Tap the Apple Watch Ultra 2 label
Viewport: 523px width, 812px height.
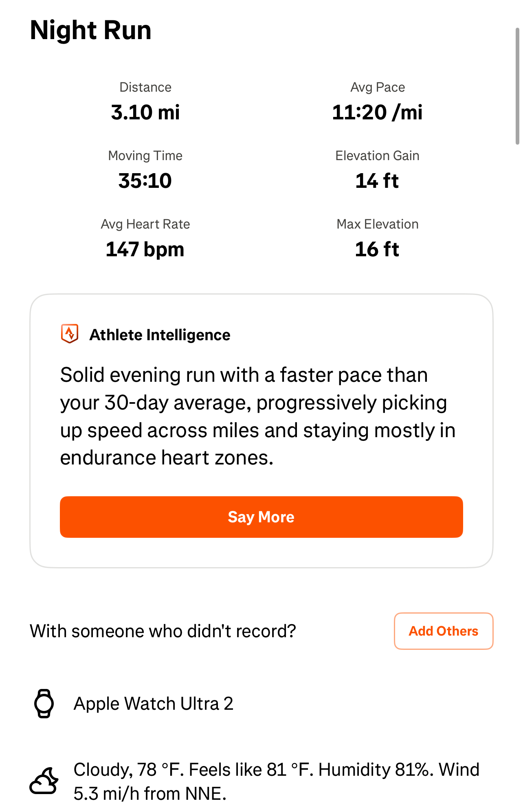(154, 704)
